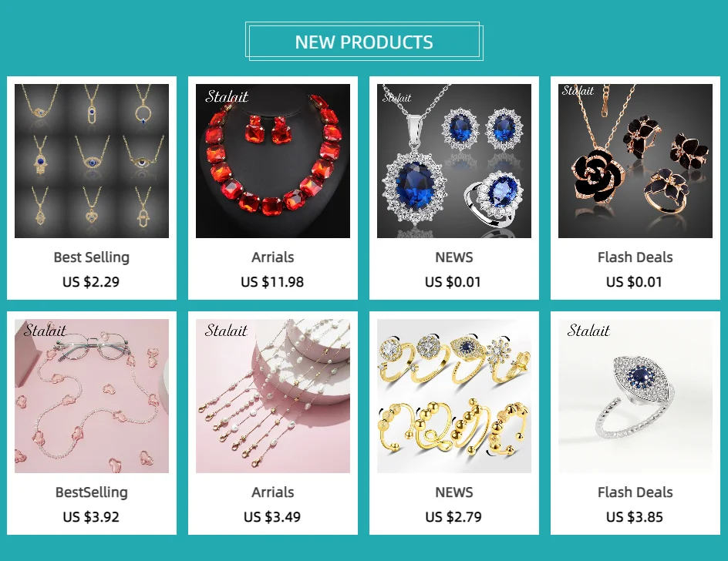The height and width of the screenshot is (561, 728).
Task: Click the Arrials label under red necklace
Action: click(272, 257)
